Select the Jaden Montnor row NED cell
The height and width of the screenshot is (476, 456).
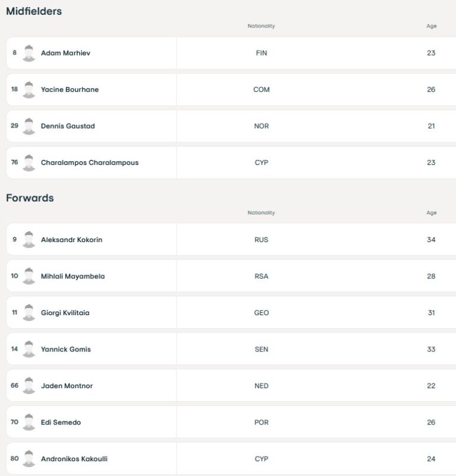tap(261, 386)
